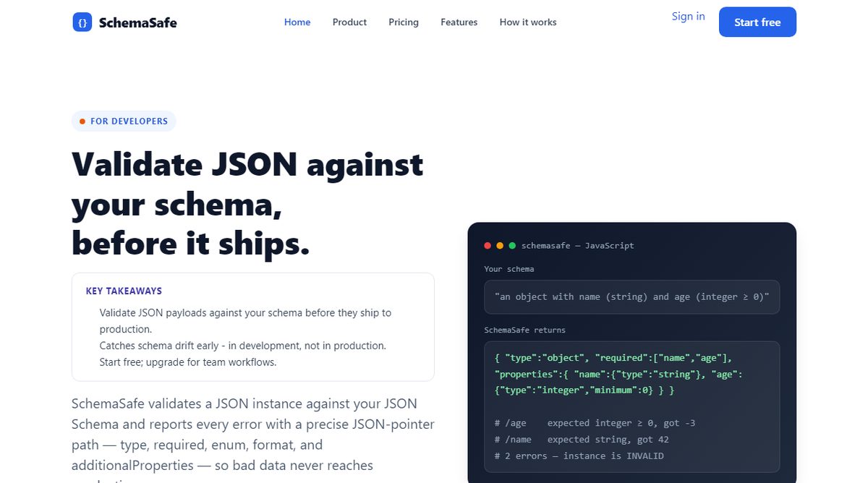Go to the Pricing page

coord(404,22)
